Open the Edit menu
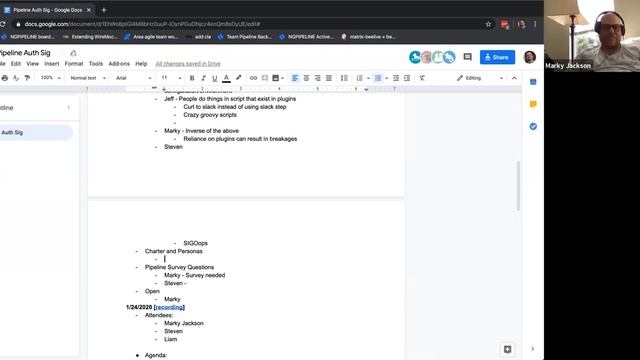The width and height of the screenshot is (640, 360). (x=16, y=64)
